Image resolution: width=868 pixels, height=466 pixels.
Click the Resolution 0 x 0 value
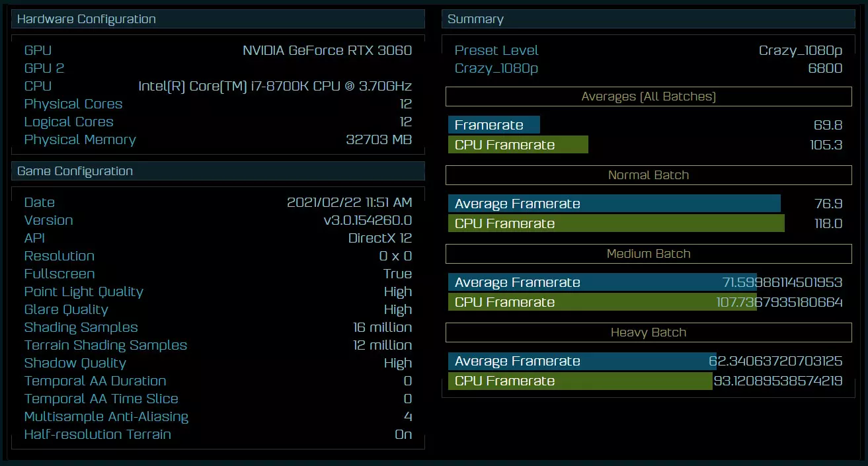point(395,256)
